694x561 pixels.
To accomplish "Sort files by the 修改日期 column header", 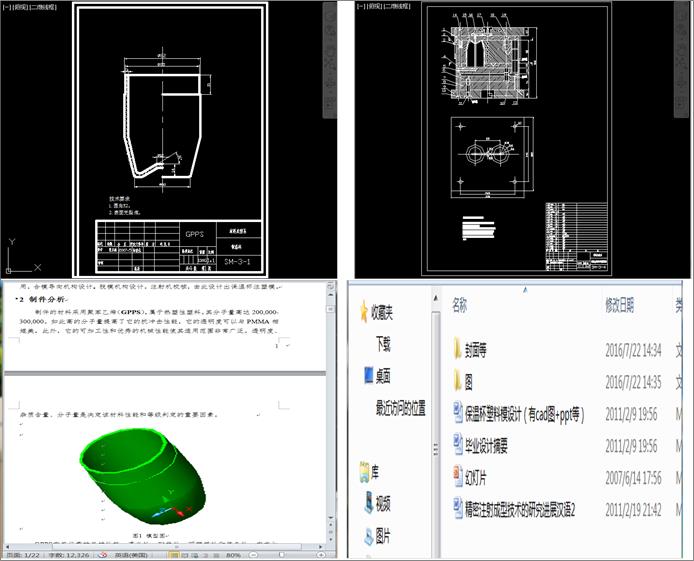I will coord(620,305).
